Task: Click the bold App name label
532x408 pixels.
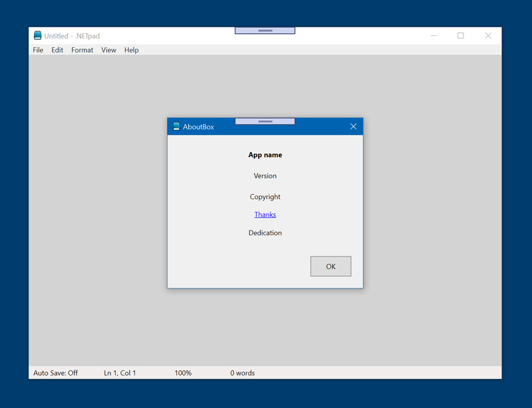Action: point(265,155)
